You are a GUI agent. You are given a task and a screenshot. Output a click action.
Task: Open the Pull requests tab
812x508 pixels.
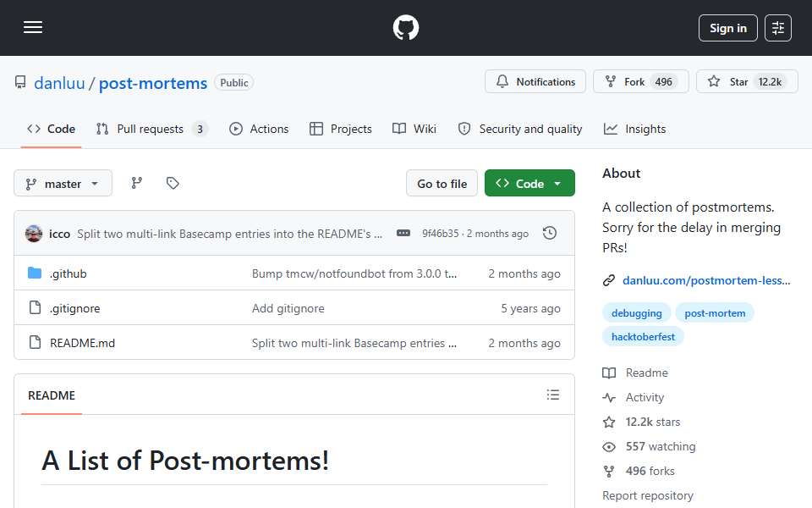151,129
